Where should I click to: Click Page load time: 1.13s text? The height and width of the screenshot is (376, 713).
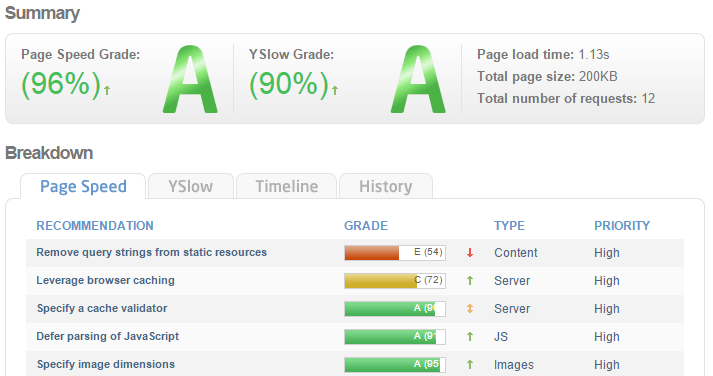coord(543,55)
